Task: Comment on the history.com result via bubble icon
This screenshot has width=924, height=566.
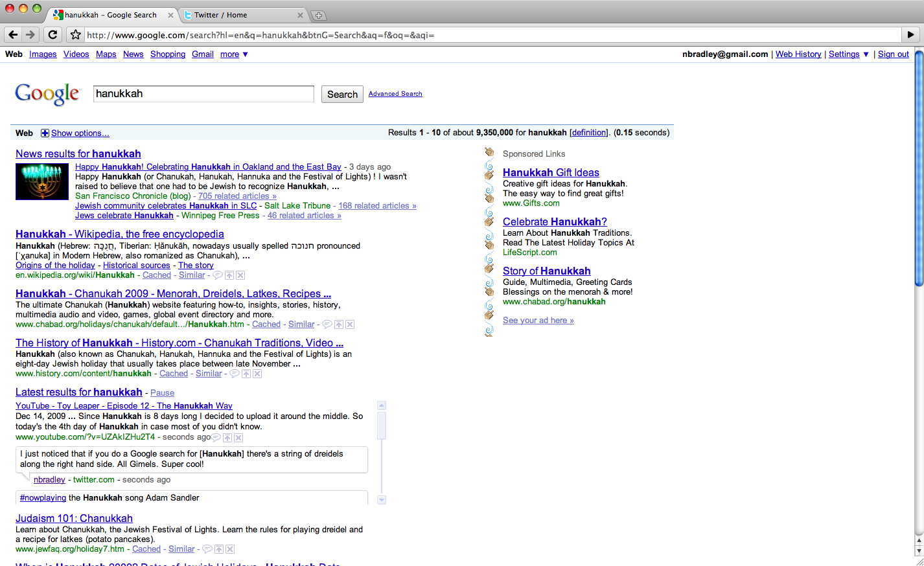Action: (x=235, y=374)
